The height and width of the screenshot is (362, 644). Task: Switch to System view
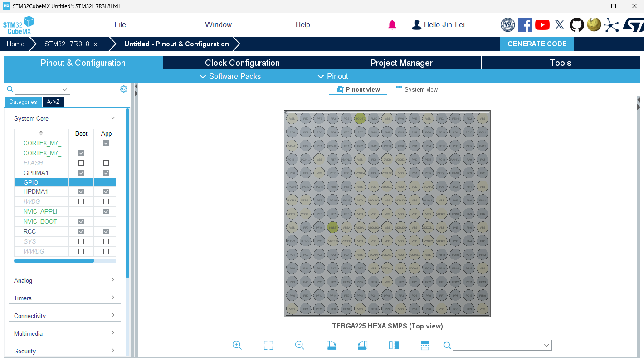pos(416,89)
